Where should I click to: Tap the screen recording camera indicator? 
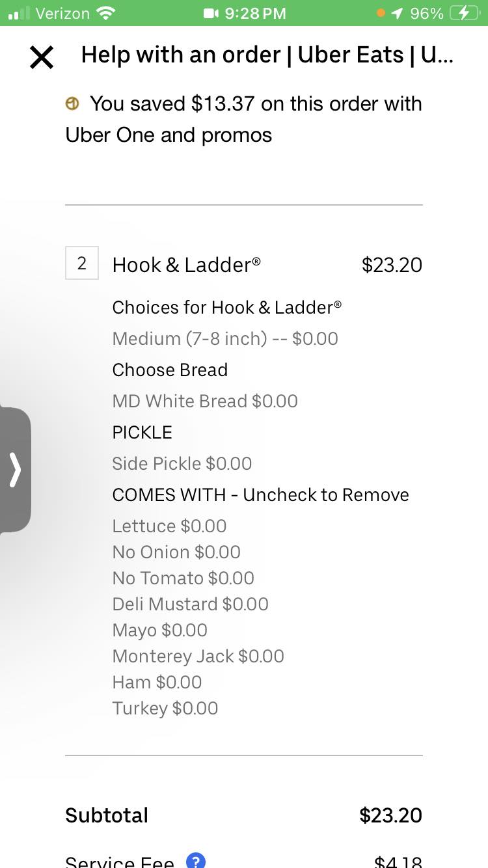pyautogui.click(x=211, y=13)
